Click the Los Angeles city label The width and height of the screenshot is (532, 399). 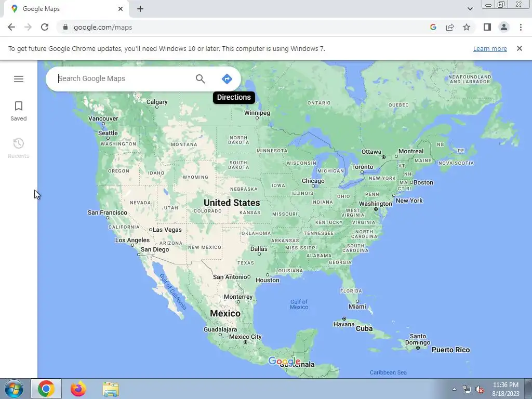(132, 240)
